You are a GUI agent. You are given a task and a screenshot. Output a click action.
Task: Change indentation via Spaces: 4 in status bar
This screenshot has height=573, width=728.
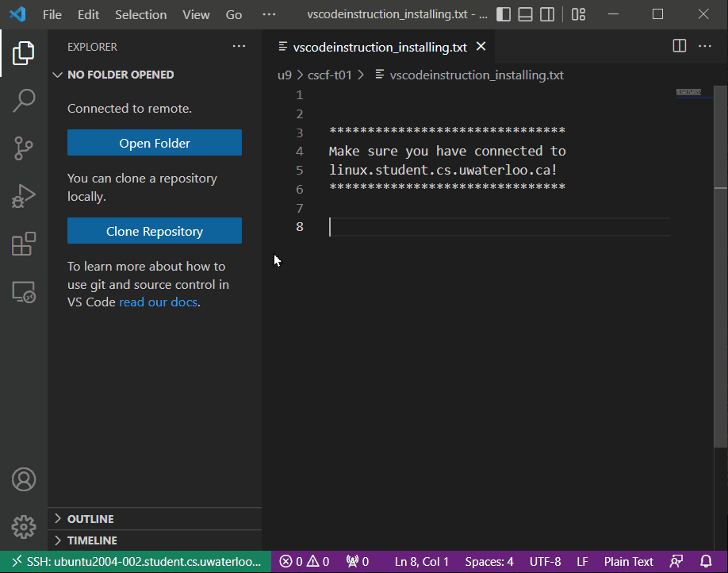pos(489,561)
